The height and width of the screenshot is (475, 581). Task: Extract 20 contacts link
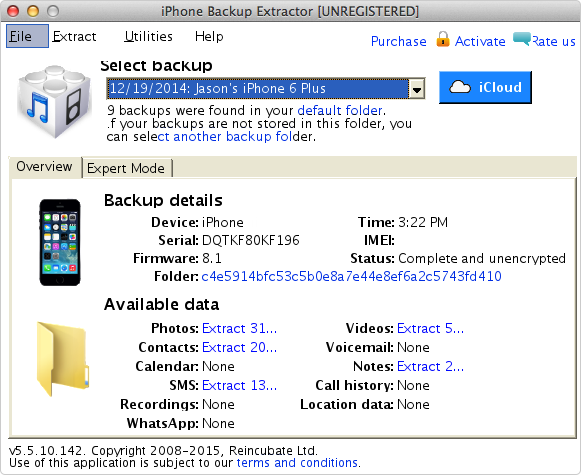[x=239, y=347]
